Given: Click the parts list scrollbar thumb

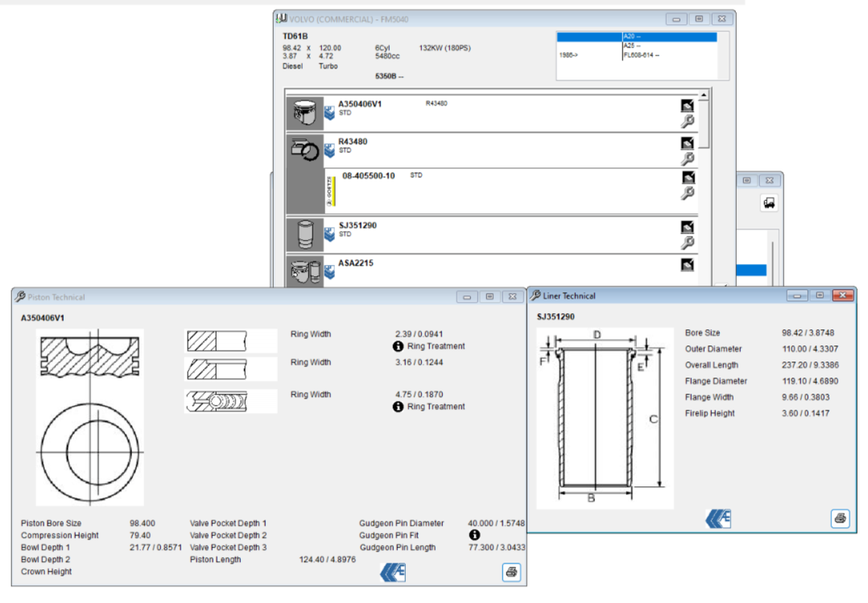Looking at the screenshot, I should 704,124.
